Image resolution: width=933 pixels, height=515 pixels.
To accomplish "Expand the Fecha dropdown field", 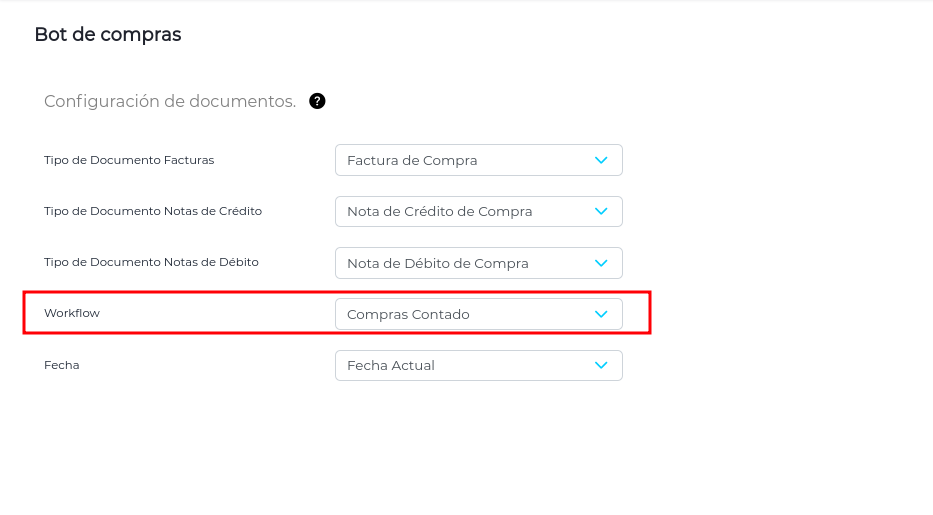I will point(478,365).
